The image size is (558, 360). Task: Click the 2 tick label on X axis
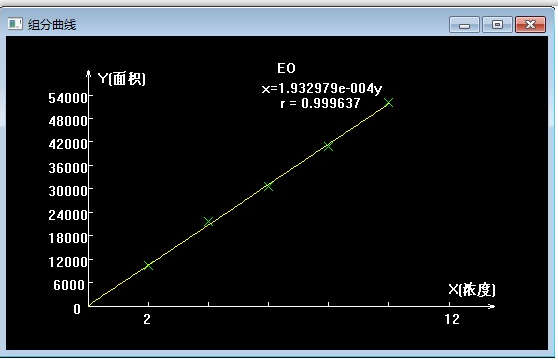147,319
